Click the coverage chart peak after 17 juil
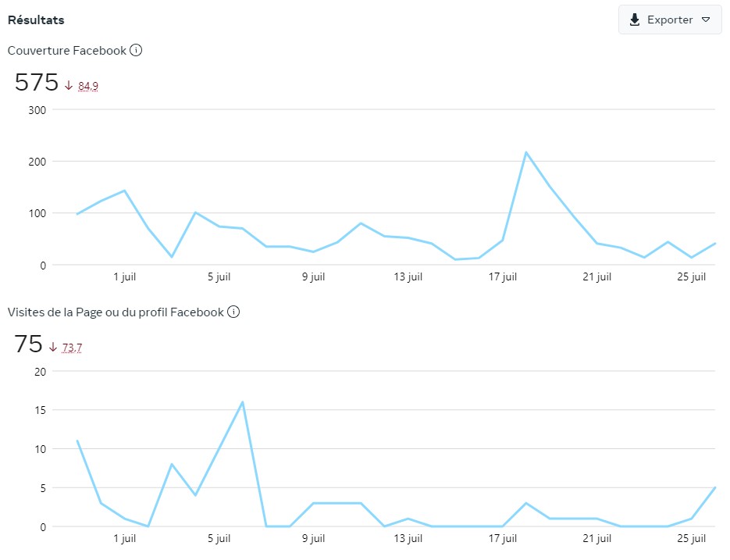730x560 pixels. click(x=525, y=152)
